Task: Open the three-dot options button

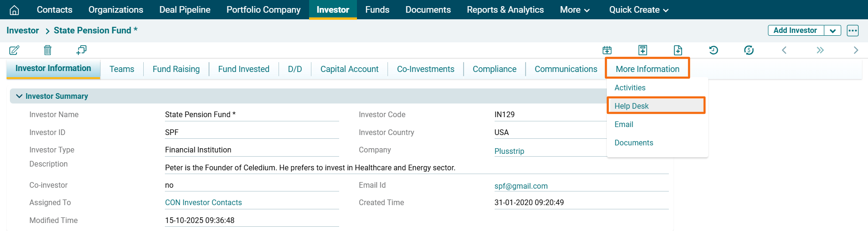Action: point(852,31)
